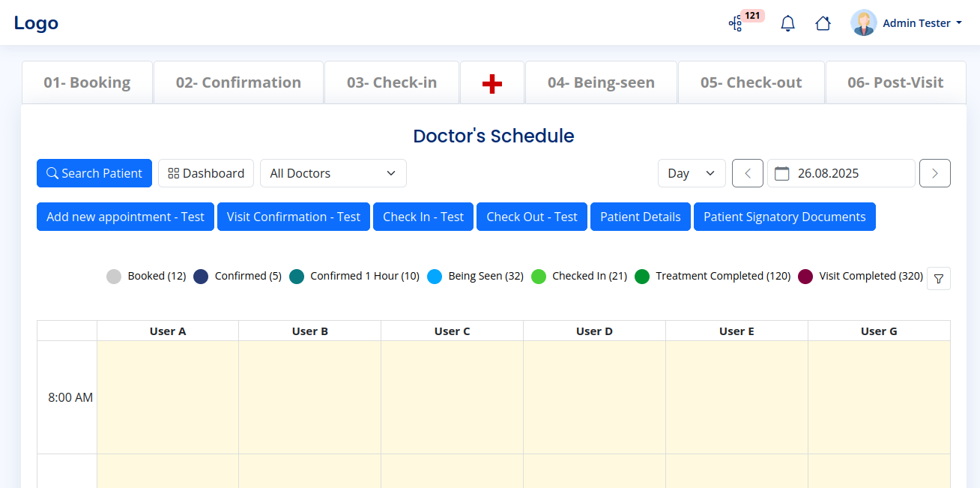Image resolution: width=980 pixels, height=488 pixels.
Task: Open the workflow tree icon with 121 badge
Action: pos(736,23)
